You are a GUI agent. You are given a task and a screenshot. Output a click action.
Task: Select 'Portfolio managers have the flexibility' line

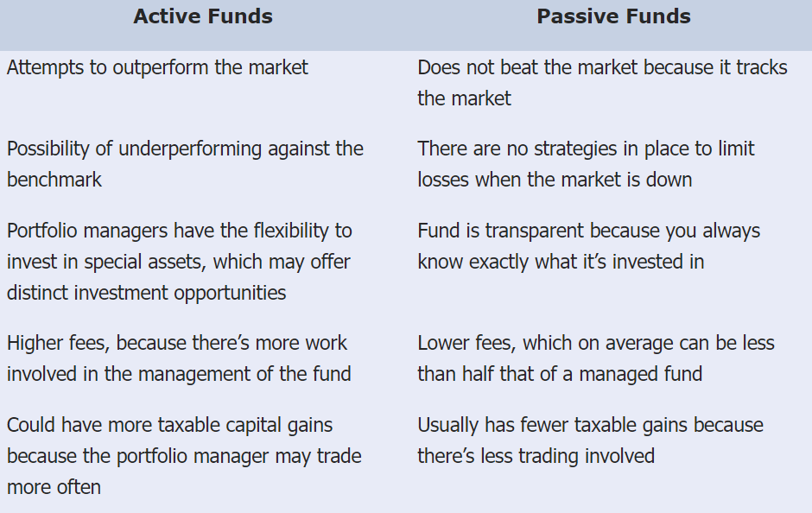pos(180,231)
